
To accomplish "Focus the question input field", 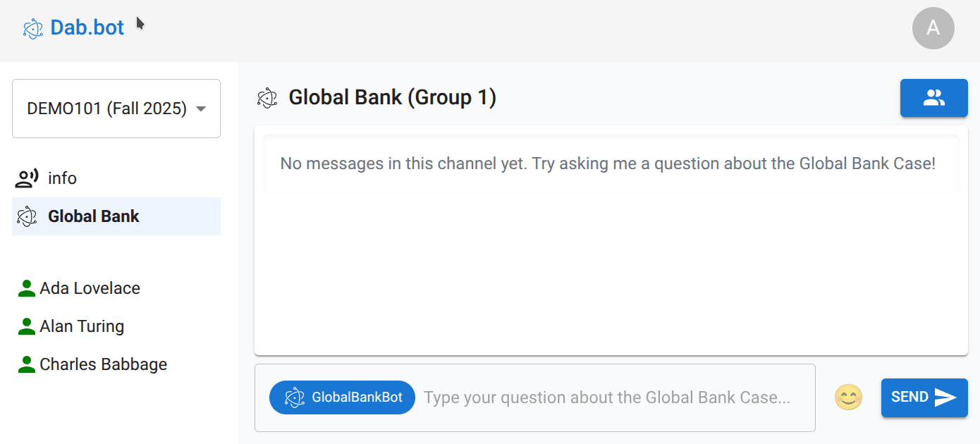I will (606, 397).
